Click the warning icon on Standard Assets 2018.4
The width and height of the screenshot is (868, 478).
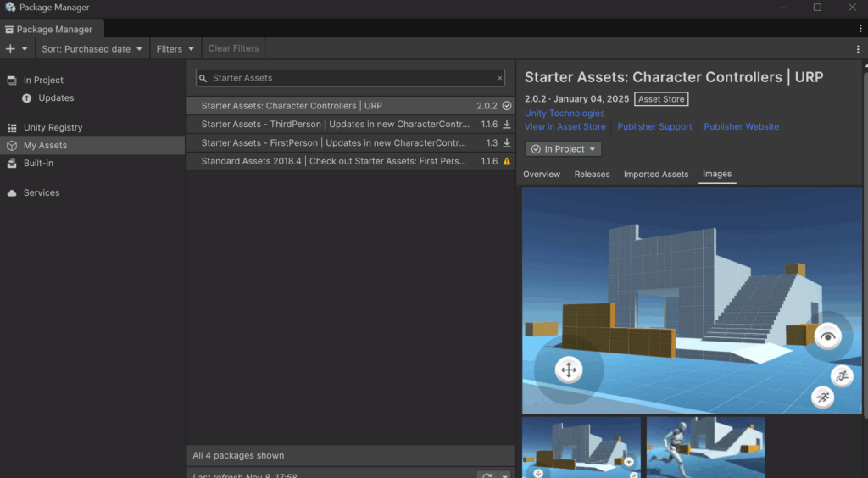click(507, 161)
